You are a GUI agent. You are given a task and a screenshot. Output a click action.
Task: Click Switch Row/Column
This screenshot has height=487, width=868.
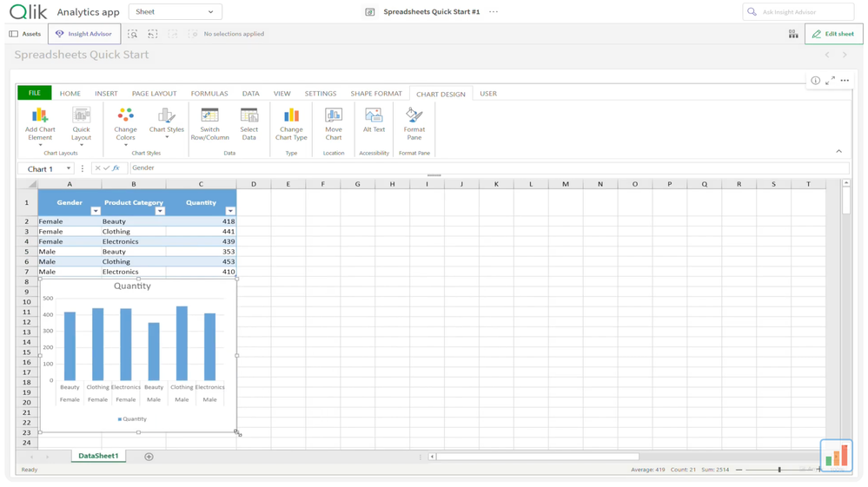(209, 124)
